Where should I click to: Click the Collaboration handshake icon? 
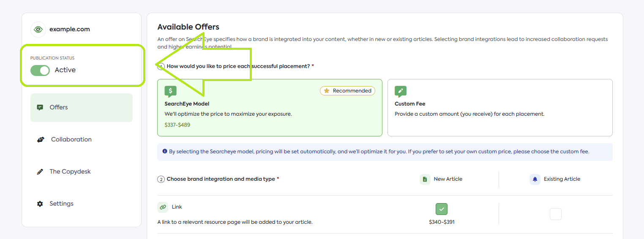(41, 139)
